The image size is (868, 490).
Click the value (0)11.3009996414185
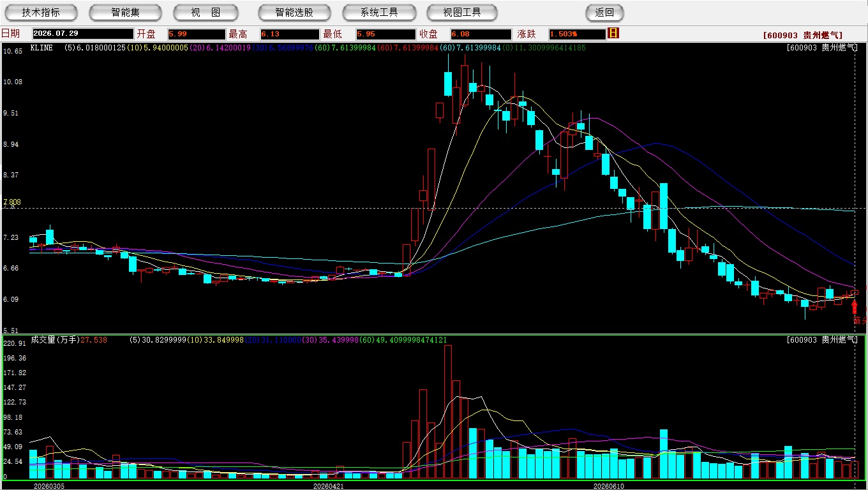544,48
